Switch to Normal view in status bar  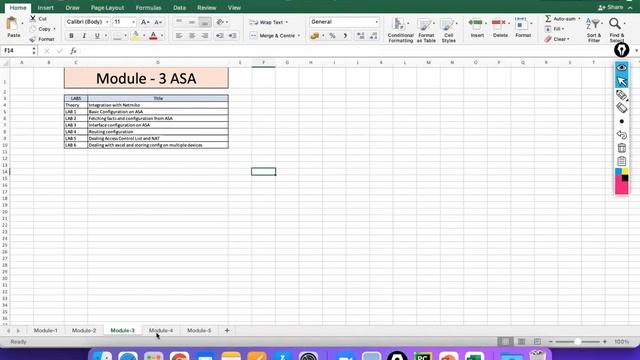505,341
